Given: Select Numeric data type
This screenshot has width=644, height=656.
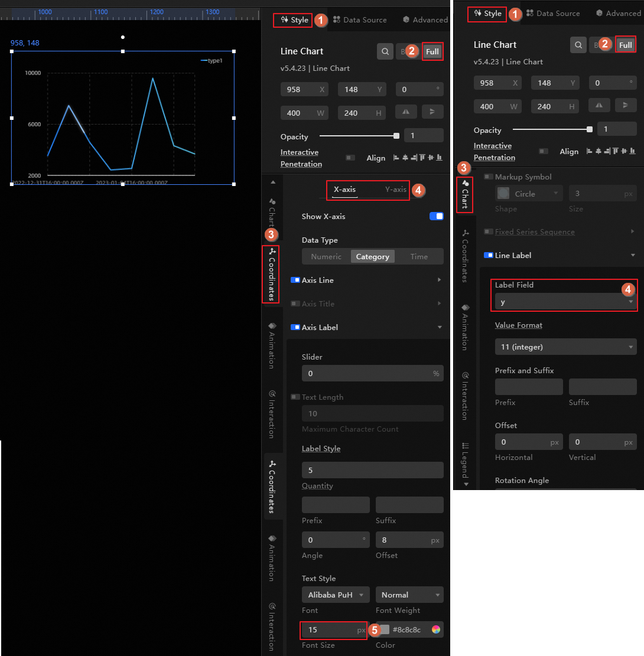Looking at the screenshot, I should pos(326,256).
